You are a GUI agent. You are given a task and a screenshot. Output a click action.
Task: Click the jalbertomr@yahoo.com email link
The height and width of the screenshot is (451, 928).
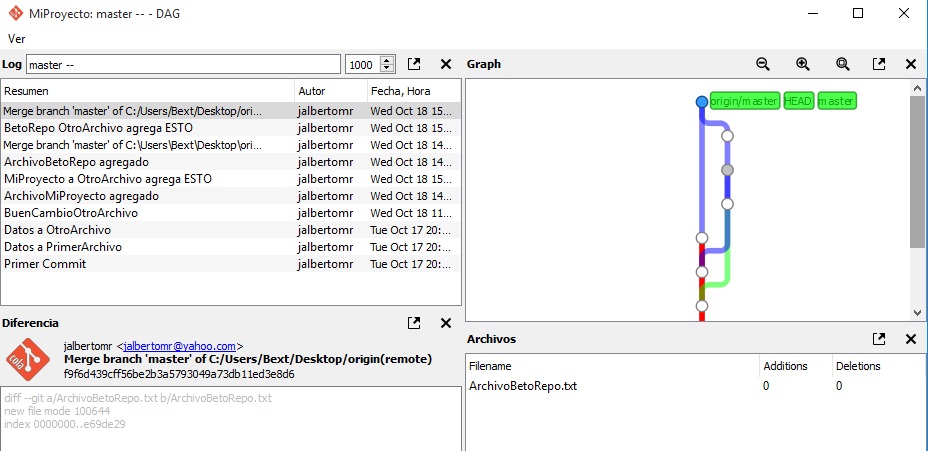tap(180, 346)
